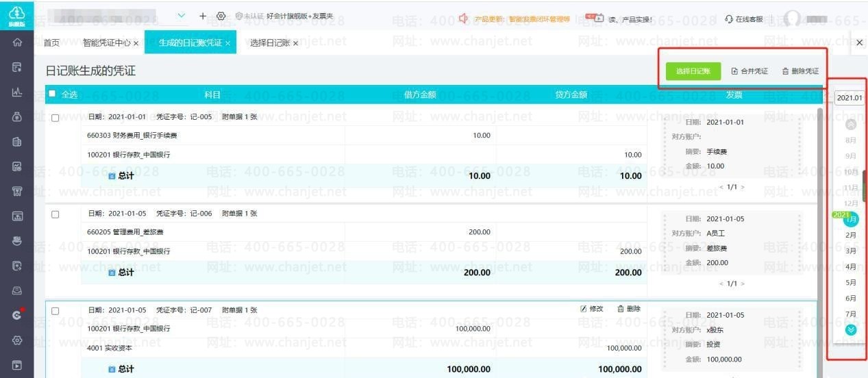Open the home icon in the left sidebar
Screen dimensions: 868x378
point(17,42)
